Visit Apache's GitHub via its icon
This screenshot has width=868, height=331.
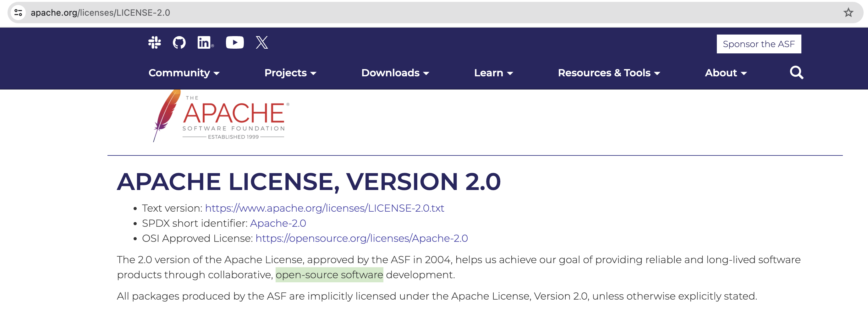tap(179, 42)
